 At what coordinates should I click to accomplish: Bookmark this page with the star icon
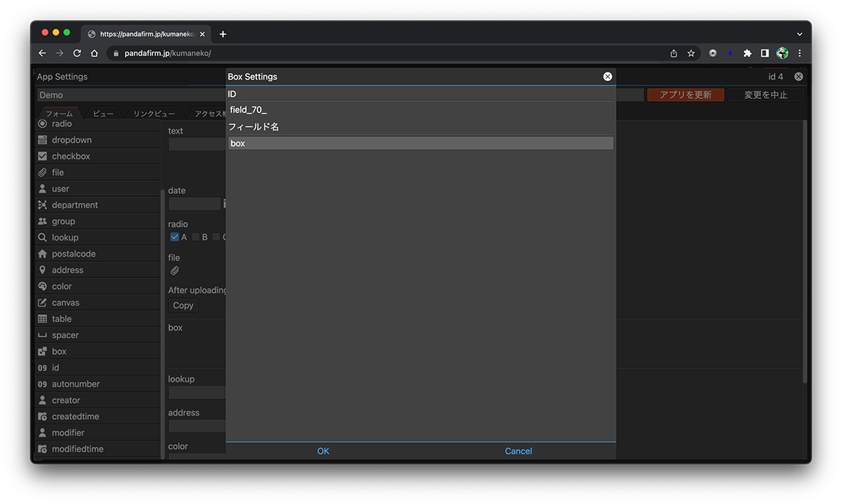click(x=691, y=53)
